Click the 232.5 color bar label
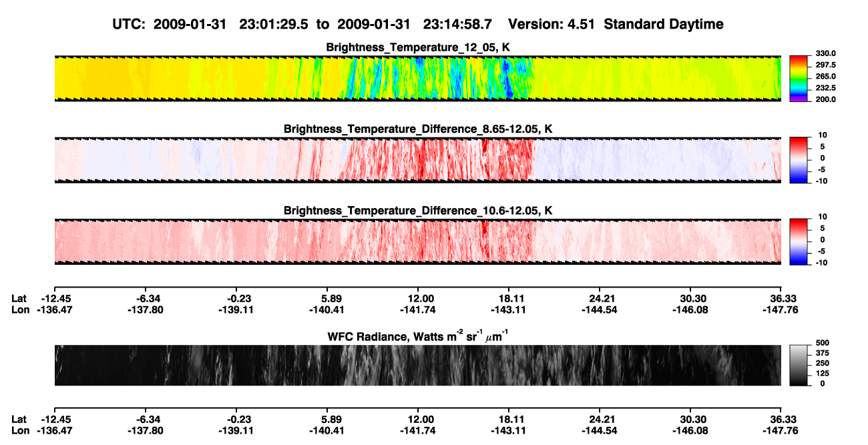This screenshot has height=445, width=868. 825,87
